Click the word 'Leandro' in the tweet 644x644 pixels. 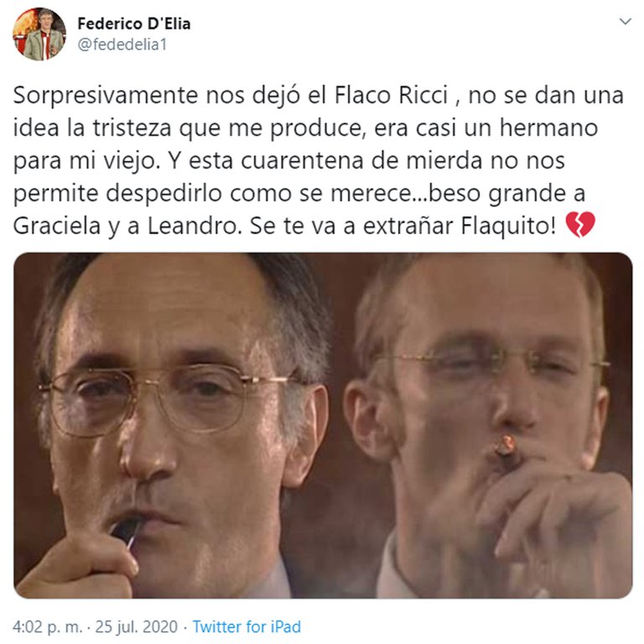click(x=195, y=226)
